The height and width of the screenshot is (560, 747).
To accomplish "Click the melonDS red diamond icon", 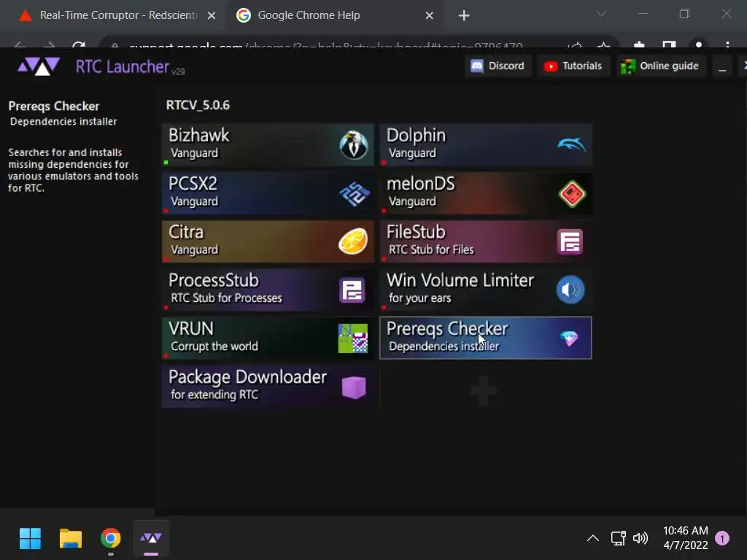I will coord(572,194).
